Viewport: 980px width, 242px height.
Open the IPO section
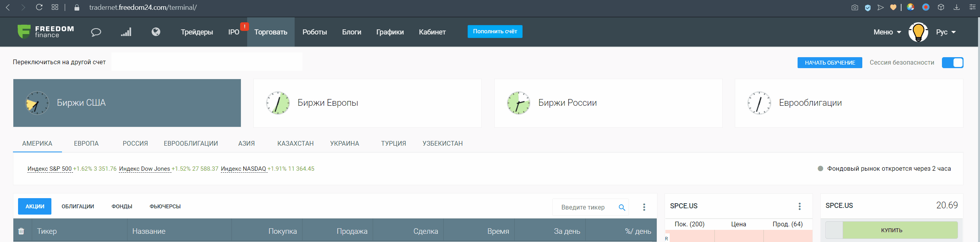pos(234,32)
